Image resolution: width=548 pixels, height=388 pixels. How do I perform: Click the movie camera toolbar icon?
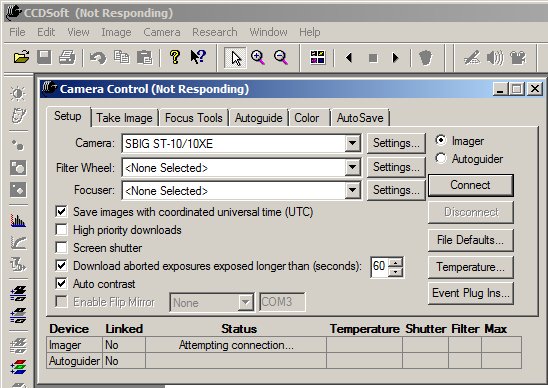518,58
